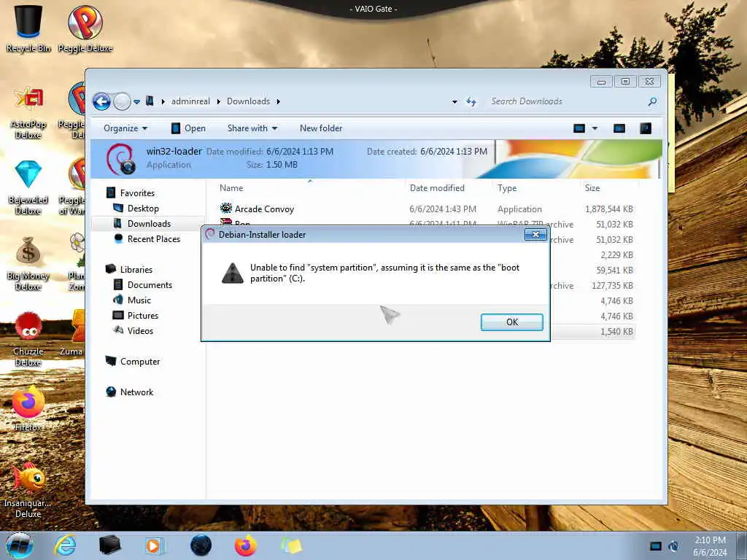This screenshot has width=747, height=560.
Task: Click the Explorer Back arrow button
Action: click(x=101, y=101)
